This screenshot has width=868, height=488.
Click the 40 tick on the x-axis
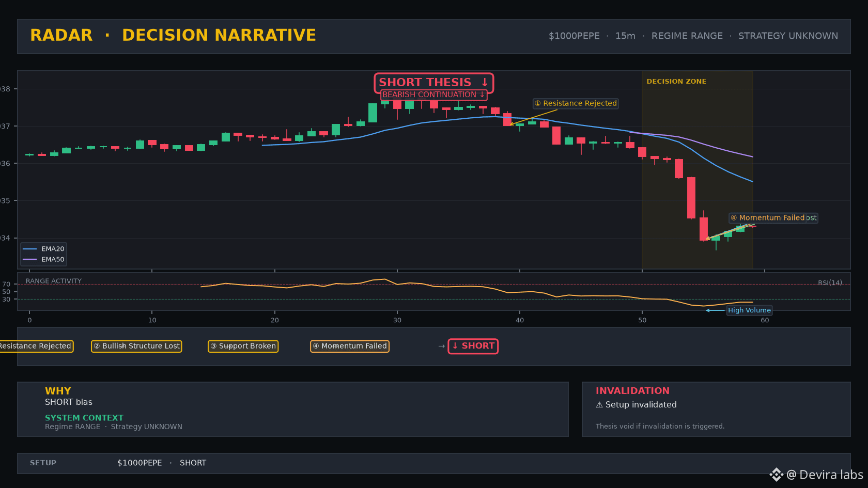pos(520,320)
